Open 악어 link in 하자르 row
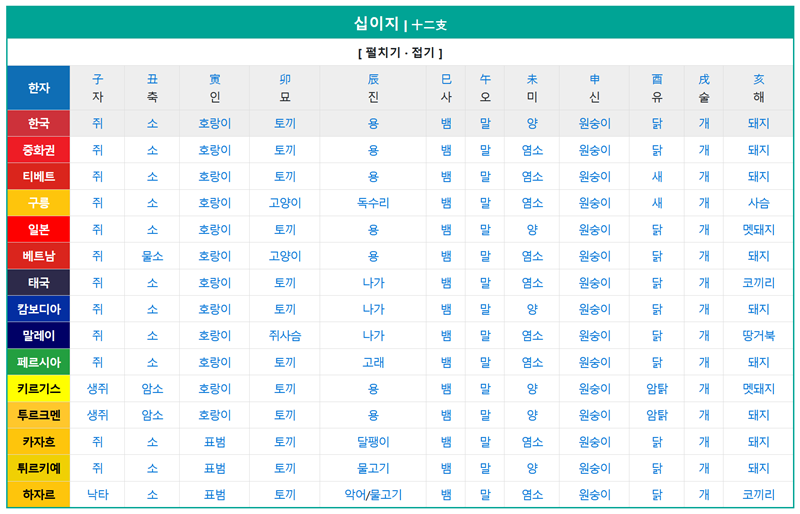The height and width of the screenshot is (514, 800). pos(355,495)
